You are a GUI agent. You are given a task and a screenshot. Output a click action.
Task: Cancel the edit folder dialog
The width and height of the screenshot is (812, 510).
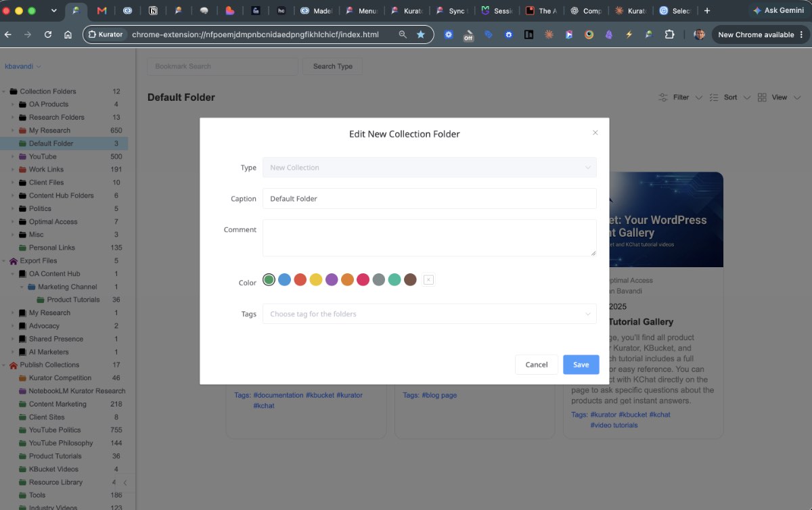coord(537,365)
